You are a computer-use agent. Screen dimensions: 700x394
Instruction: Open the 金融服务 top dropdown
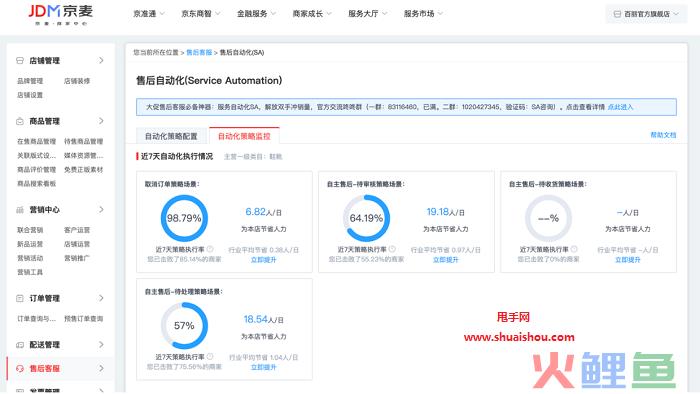256,14
